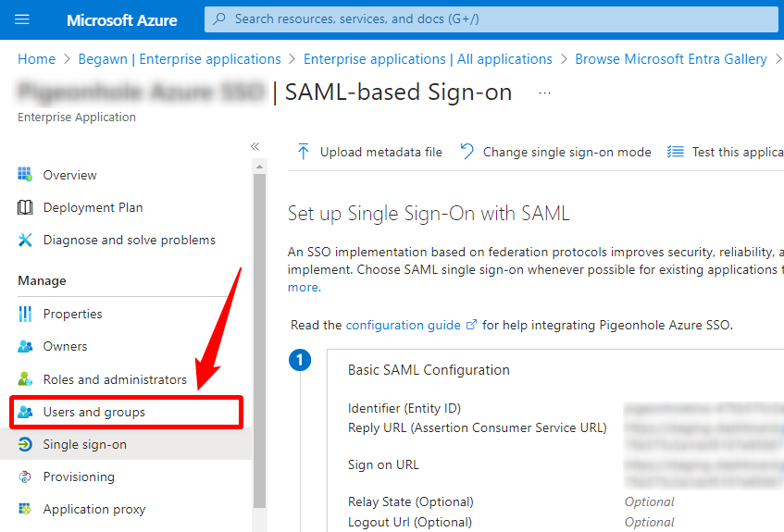The width and height of the screenshot is (784, 532).
Task: Click the Test this application list icon
Action: coord(676,152)
